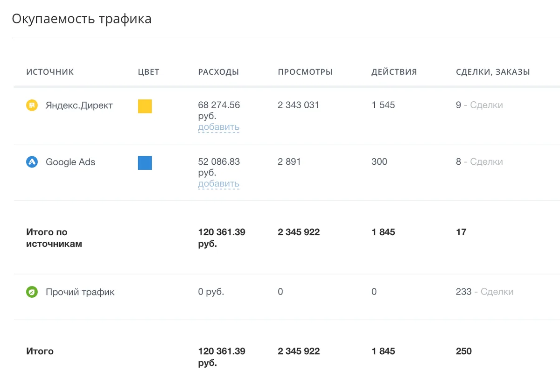Click the 8 - Сделки cell

pyautogui.click(x=479, y=162)
